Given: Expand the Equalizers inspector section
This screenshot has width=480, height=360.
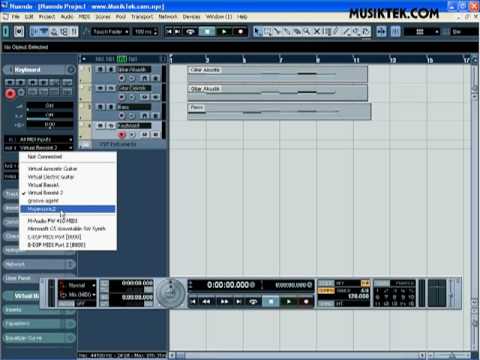Looking at the screenshot, I should coord(39,324).
